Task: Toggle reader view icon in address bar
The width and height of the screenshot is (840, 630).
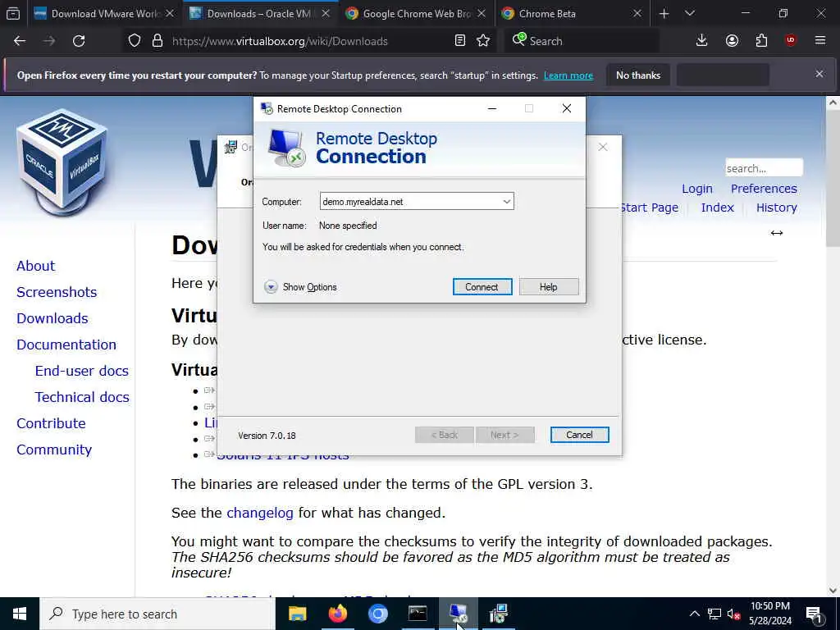Action: coord(459,41)
